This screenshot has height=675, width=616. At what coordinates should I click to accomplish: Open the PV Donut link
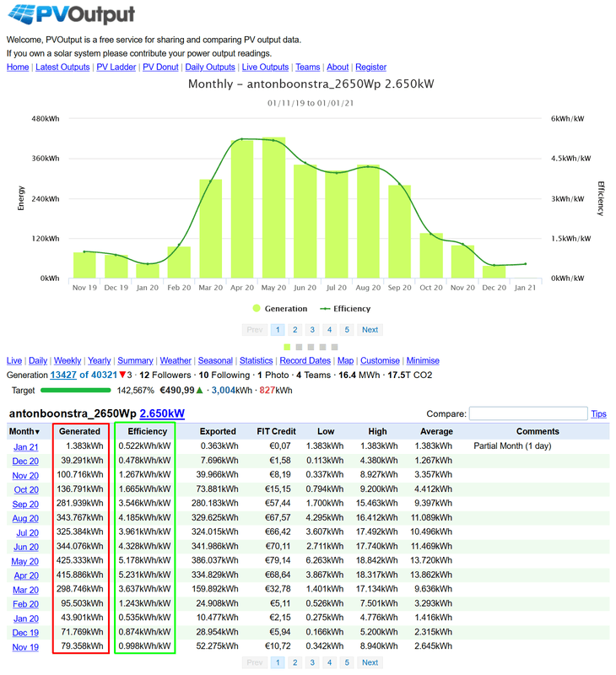point(160,67)
